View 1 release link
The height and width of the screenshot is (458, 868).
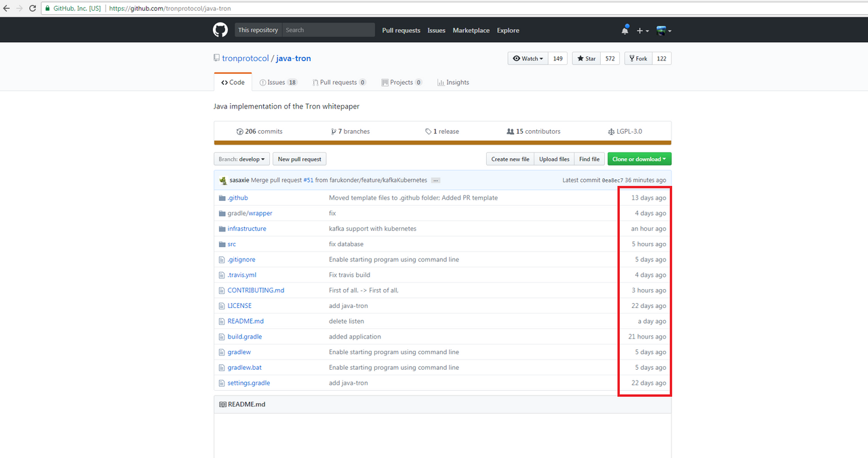pyautogui.click(x=442, y=132)
